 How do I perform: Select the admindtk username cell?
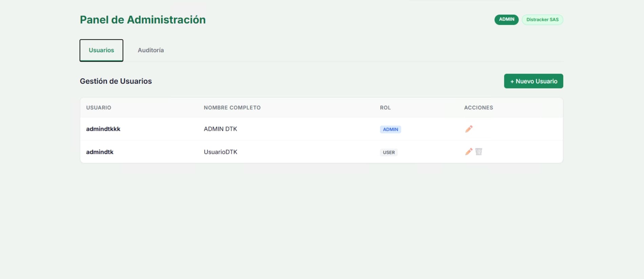tap(100, 152)
